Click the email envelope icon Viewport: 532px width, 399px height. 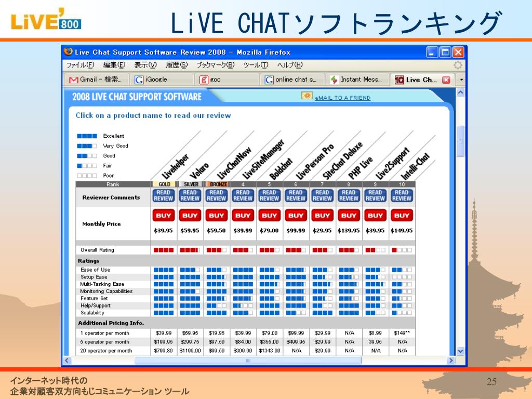pyautogui.click(x=307, y=96)
